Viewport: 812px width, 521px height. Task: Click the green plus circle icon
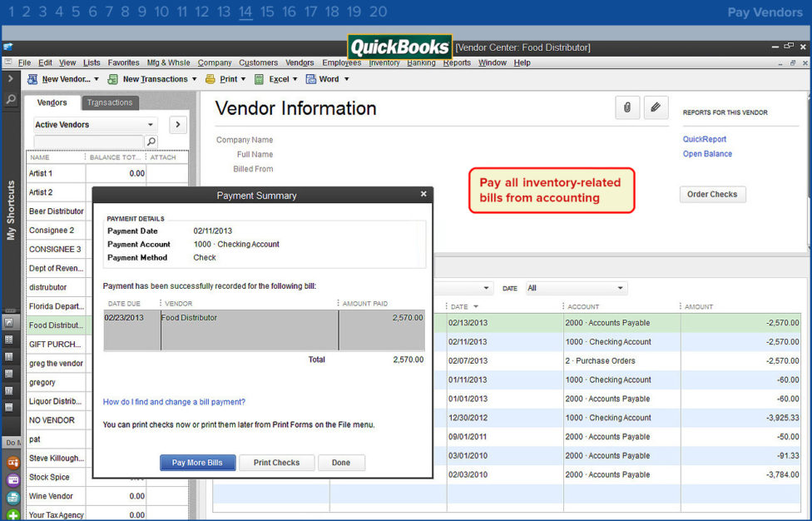pos(13,515)
